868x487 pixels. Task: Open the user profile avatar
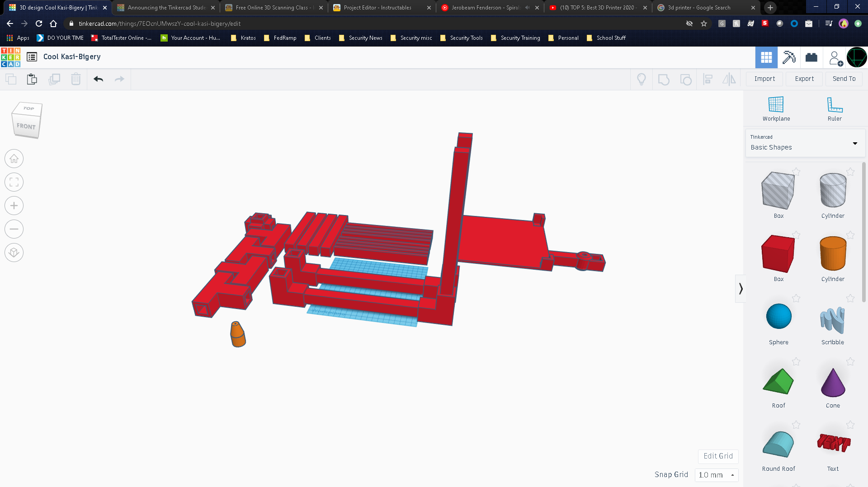point(857,57)
